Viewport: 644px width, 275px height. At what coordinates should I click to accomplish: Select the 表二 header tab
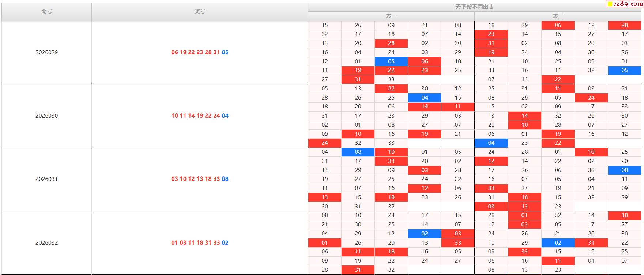coord(558,16)
